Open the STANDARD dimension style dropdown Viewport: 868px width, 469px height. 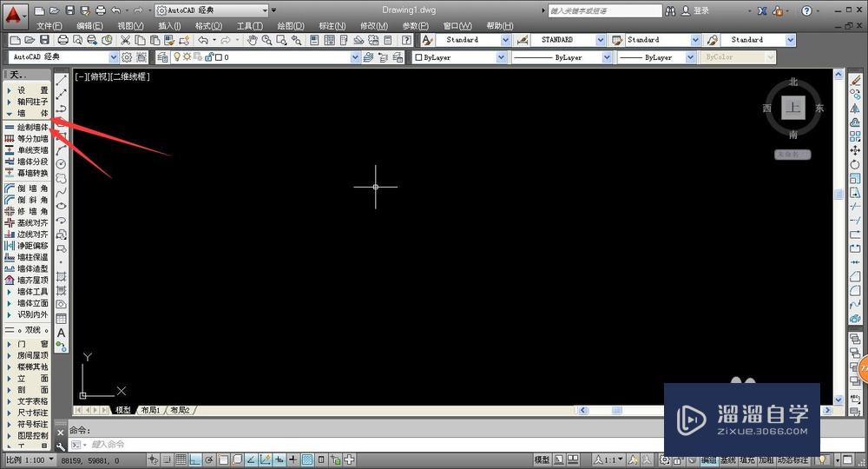(x=568, y=40)
